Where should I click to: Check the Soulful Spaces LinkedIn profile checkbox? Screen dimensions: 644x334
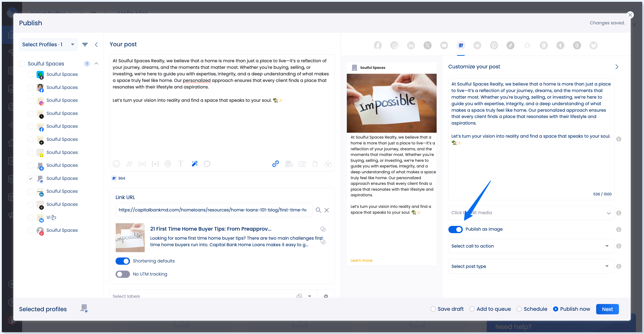point(30,192)
